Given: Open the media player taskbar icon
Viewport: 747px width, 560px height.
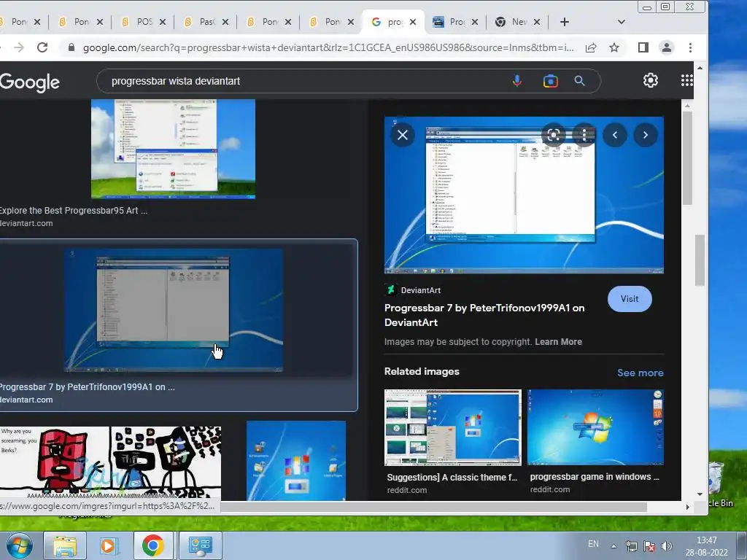Looking at the screenshot, I should pyautogui.click(x=108, y=545).
